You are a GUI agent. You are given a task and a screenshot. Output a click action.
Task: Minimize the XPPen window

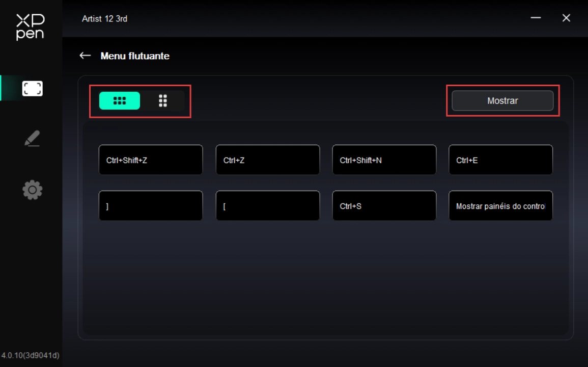click(x=536, y=18)
